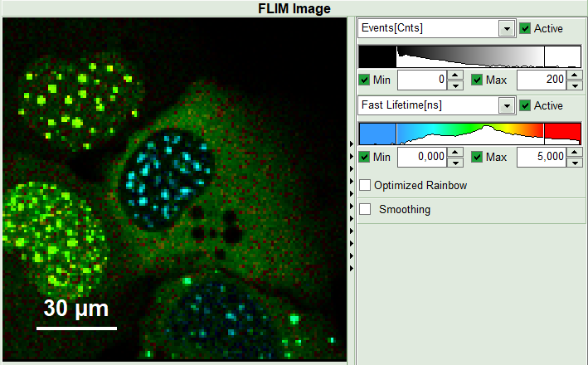Enable the Smoothing checkbox
The width and height of the screenshot is (588, 365).
point(365,209)
